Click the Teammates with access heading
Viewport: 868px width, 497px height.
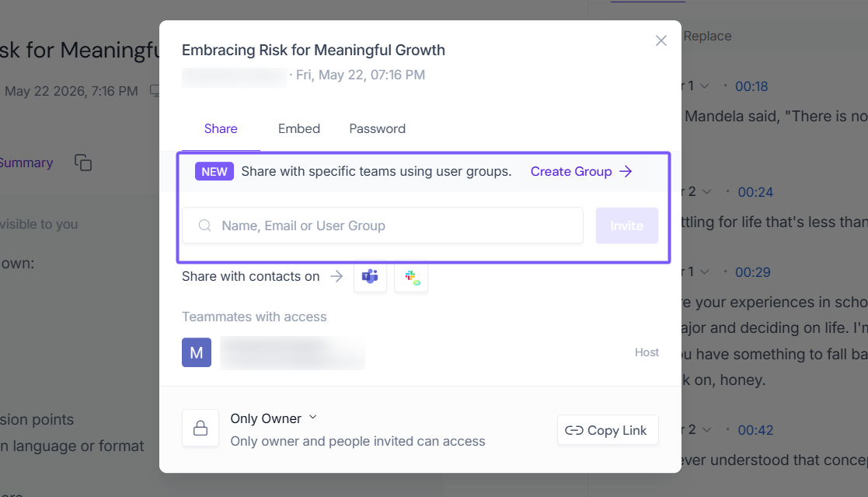tap(254, 317)
